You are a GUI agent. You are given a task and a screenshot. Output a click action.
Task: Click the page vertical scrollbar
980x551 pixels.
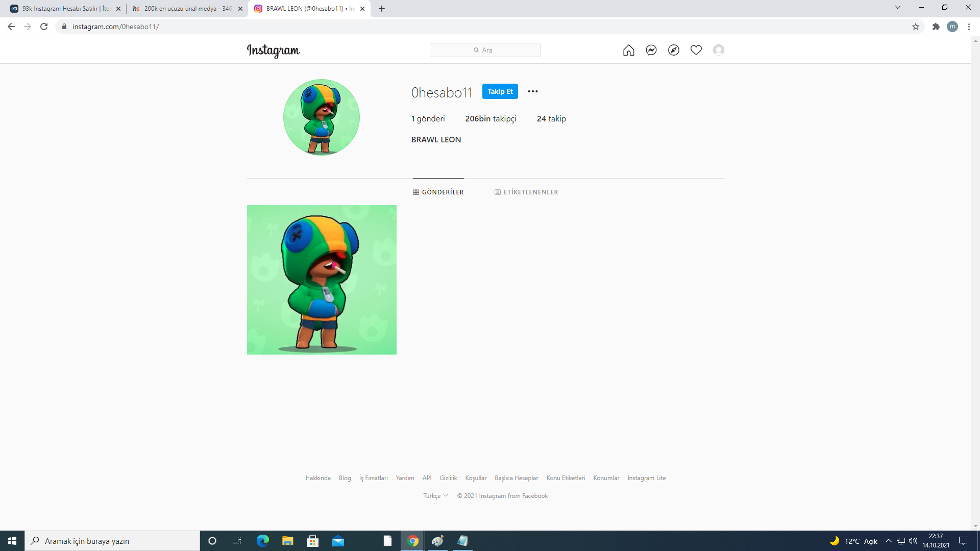[975, 283]
